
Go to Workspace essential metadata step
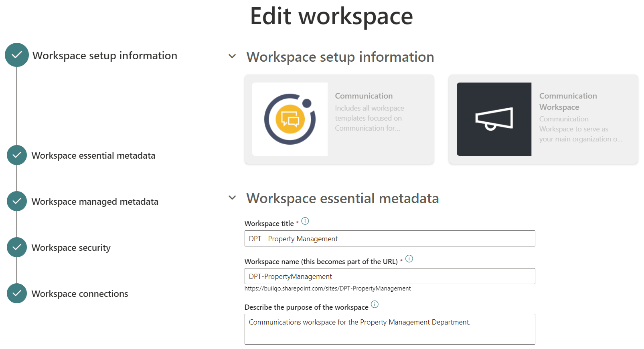click(93, 155)
